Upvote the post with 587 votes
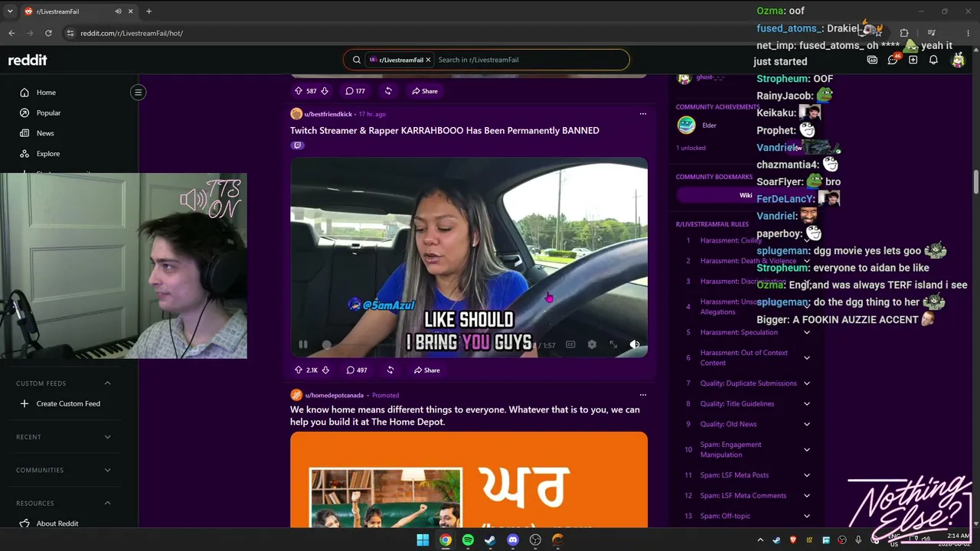980x551 pixels. (x=299, y=91)
